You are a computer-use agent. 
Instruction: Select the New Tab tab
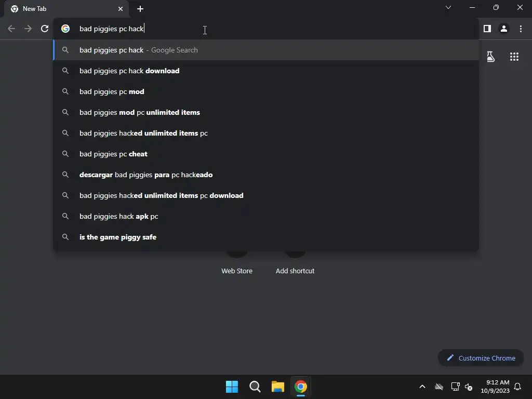click(66, 9)
